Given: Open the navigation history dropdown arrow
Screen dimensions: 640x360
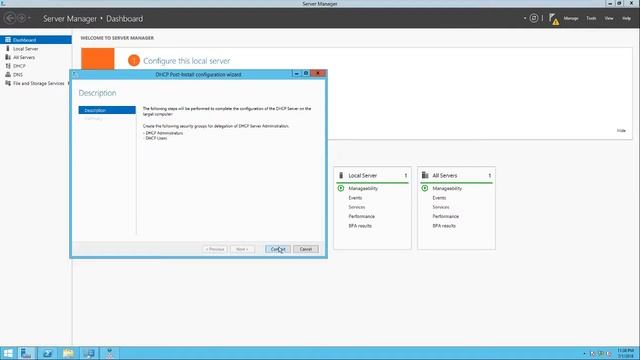Looking at the screenshot, I should pyautogui.click(x=29, y=18).
